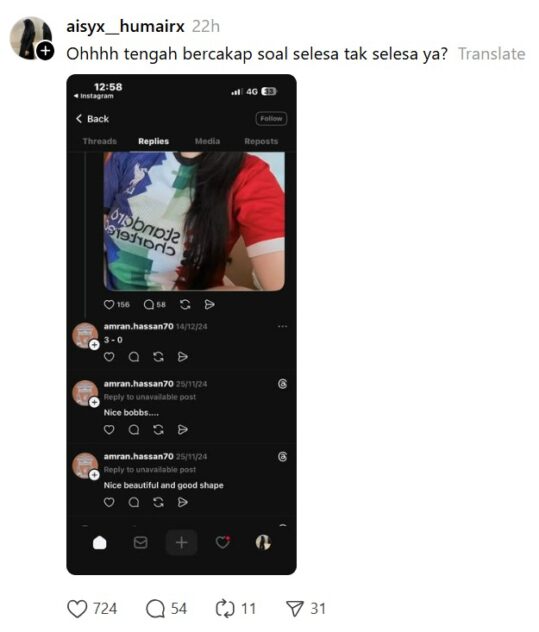Screen dimensions: 539x632
Task: Switch to the Media tab
Action: click(x=207, y=141)
